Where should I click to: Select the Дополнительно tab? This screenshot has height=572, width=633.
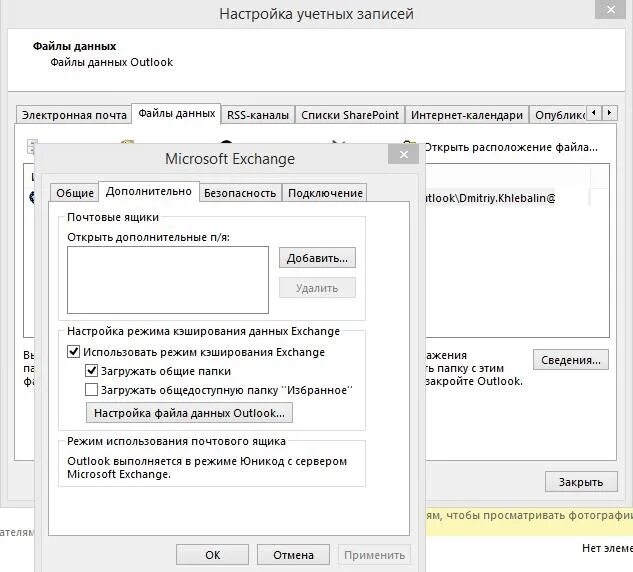pos(149,191)
